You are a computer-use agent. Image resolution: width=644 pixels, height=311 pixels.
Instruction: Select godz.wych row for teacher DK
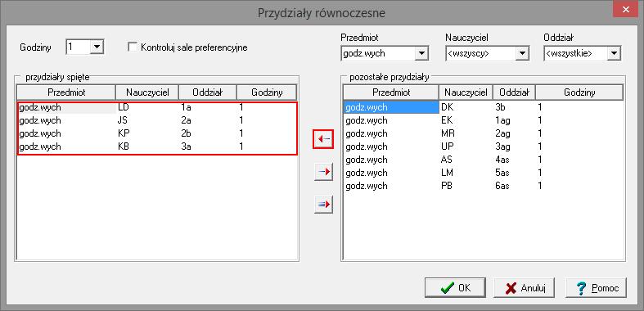pos(484,108)
